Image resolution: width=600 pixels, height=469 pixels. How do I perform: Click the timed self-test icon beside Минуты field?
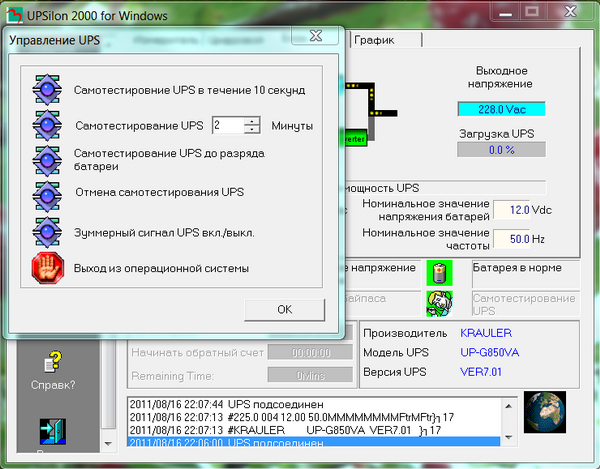(47, 125)
